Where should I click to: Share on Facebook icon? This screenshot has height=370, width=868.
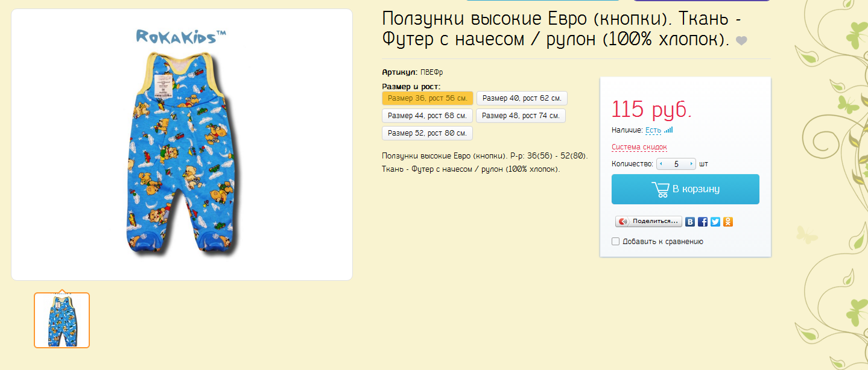(x=703, y=222)
